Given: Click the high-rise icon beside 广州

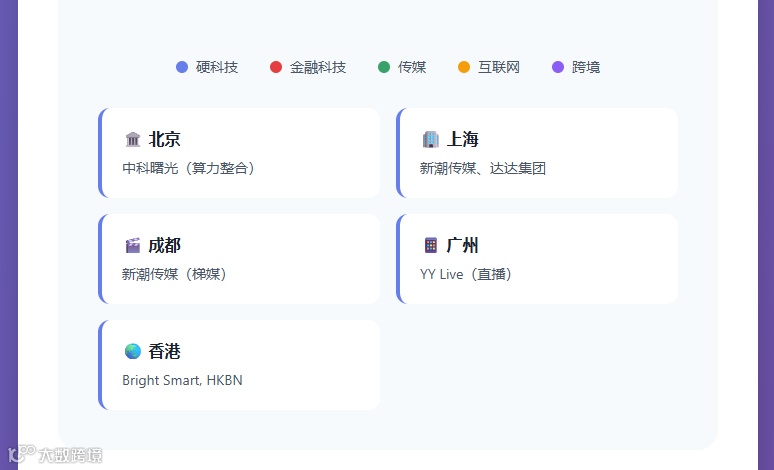Looking at the screenshot, I should pyautogui.click(x=430, y=245).
